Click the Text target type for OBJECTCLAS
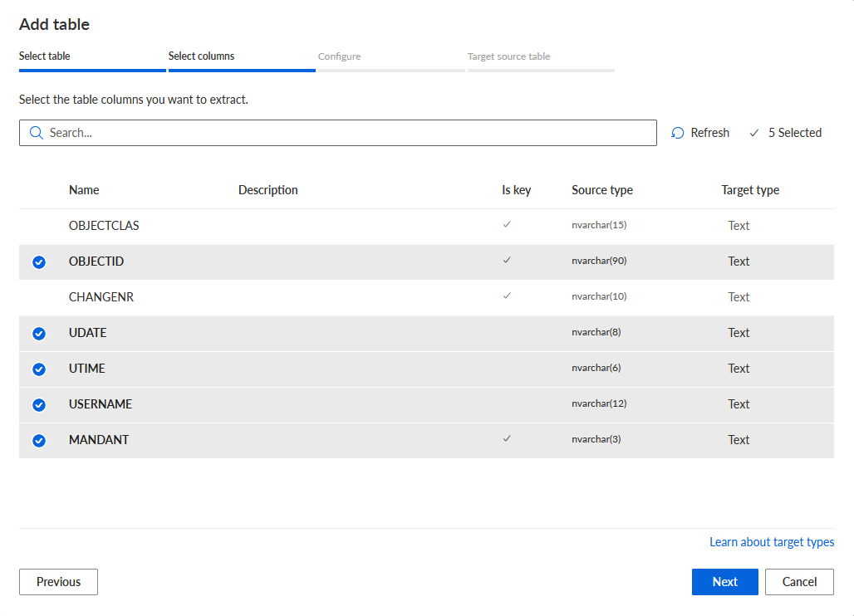 pyautogui.click(x=739, y=226)
